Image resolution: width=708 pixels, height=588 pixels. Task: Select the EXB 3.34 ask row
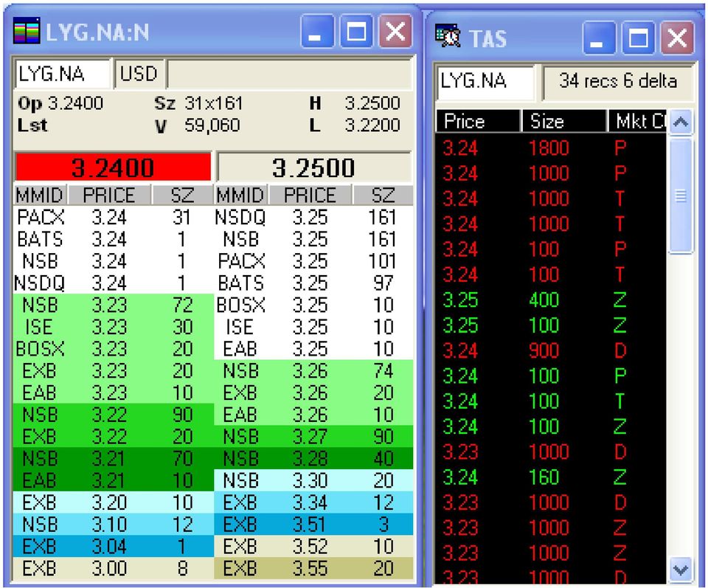[x=314, y=502]
